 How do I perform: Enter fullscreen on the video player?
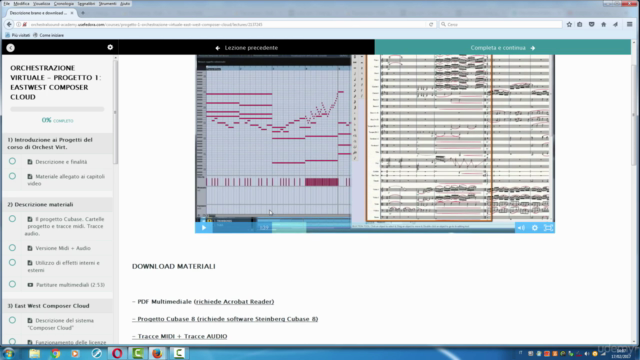click(x=548, y=228)
